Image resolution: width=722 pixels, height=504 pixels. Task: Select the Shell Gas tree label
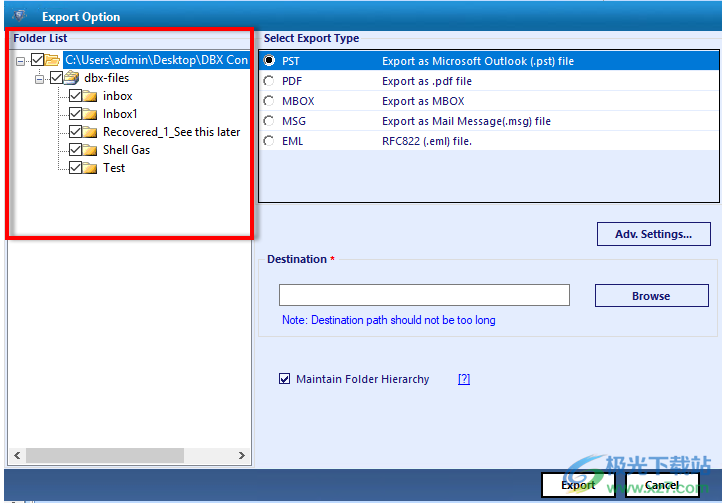point(126,150)
